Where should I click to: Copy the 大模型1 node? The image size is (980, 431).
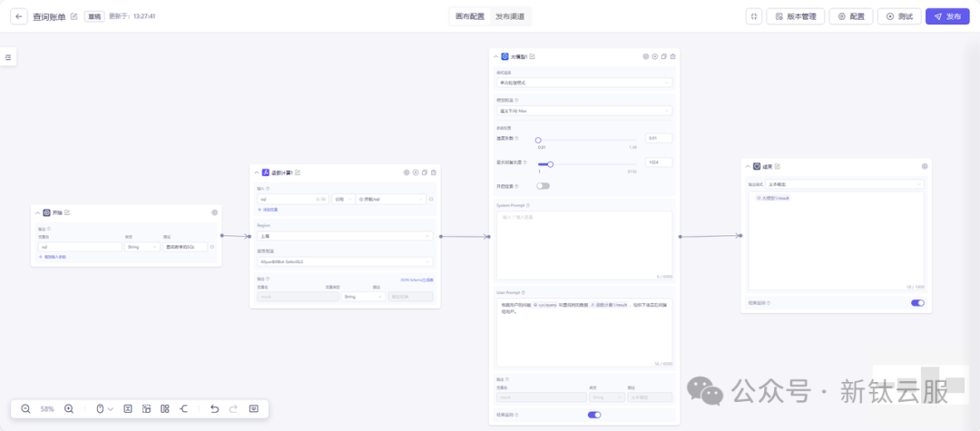point(663,56)
